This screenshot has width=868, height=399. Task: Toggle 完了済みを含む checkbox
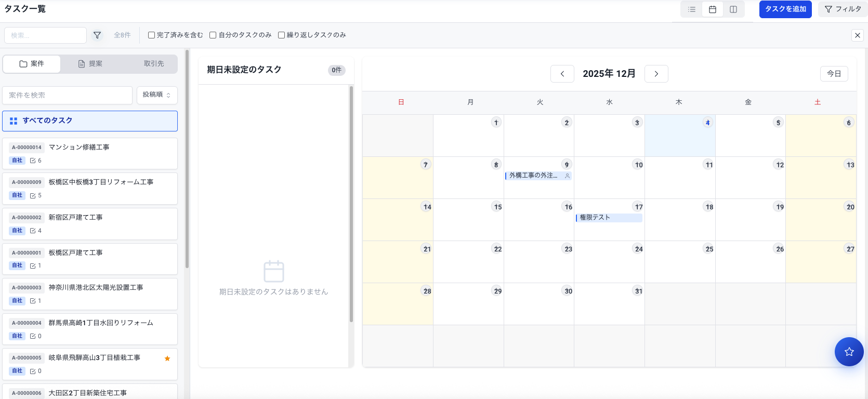(152, 35)
